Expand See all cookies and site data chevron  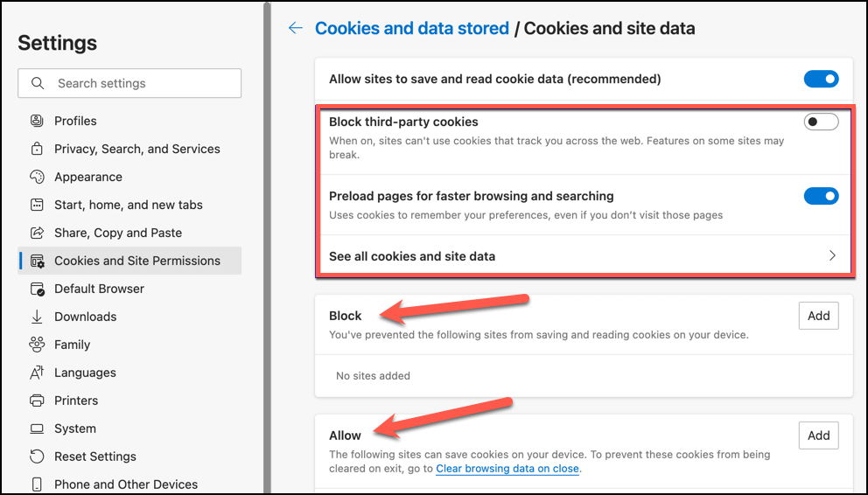point(832,255)
